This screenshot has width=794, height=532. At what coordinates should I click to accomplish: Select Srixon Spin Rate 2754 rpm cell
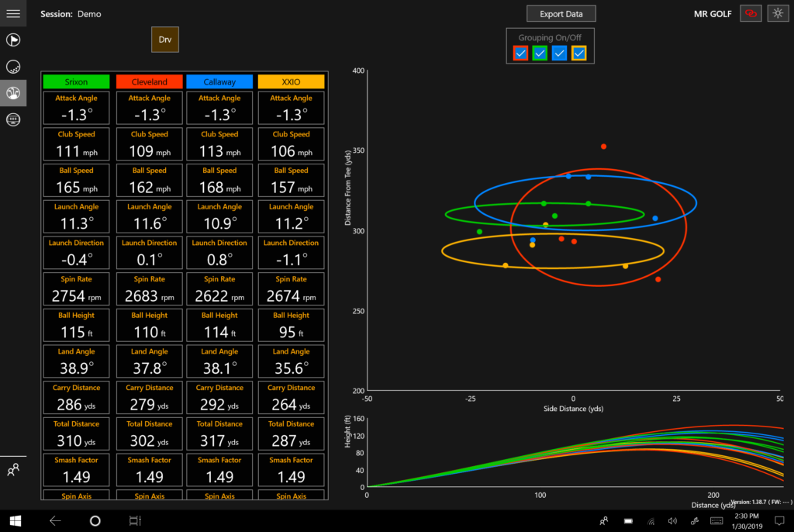pos(77,288)
